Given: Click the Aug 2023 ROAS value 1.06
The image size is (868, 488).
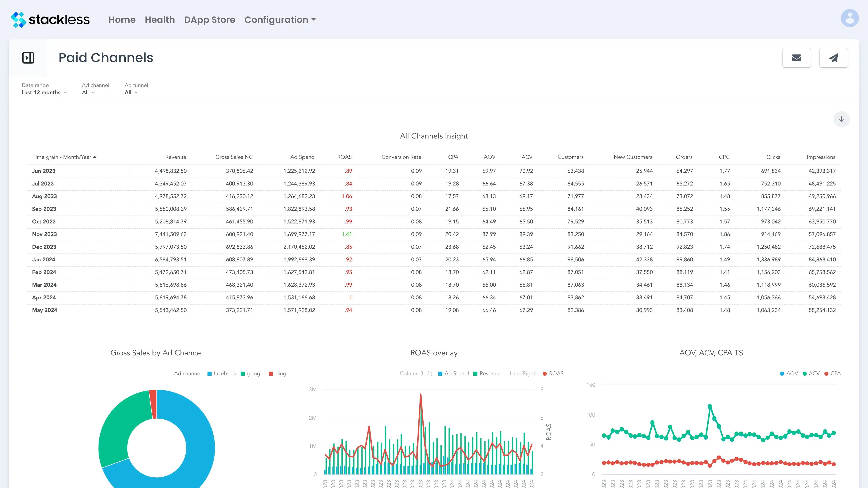Looking at the screenshot, I should click(347, 196).
